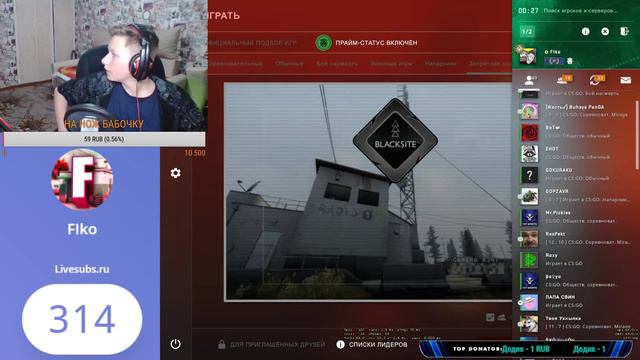Image resolution: width=640 pixels, height=360 pixels.
Task: Open the pending requests refresh-arrows icon
Action: click(596, 80)
